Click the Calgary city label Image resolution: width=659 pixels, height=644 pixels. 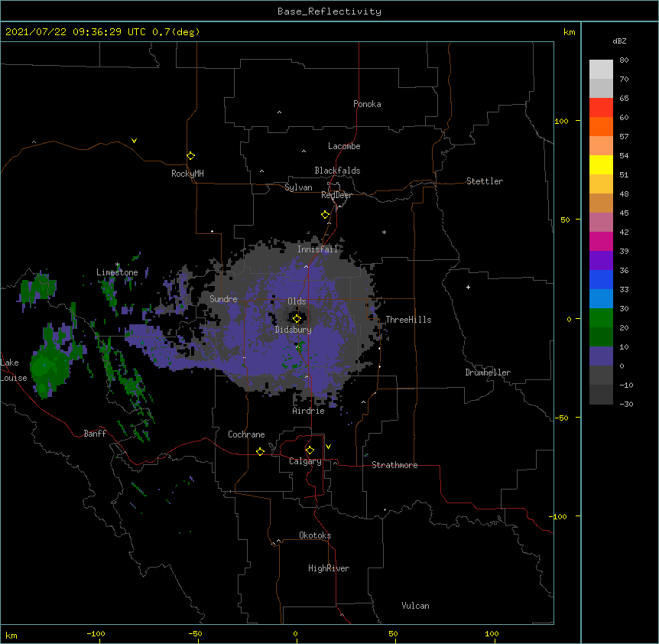[x=305, y=461]
